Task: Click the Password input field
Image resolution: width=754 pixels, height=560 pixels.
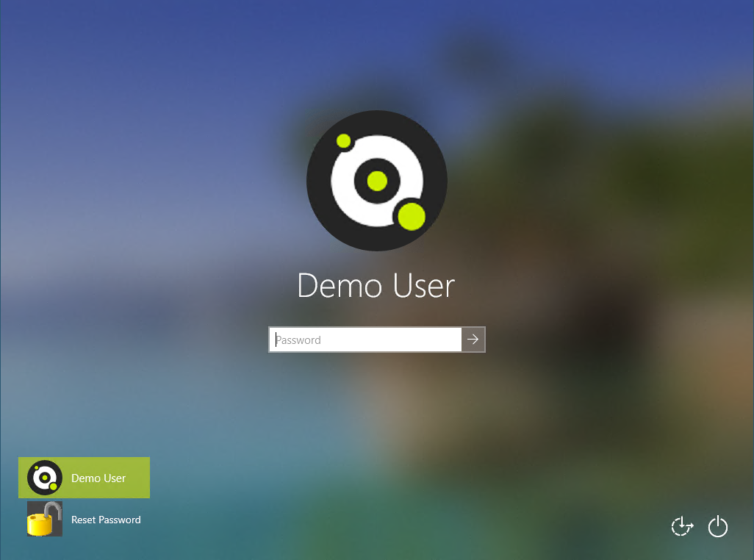Action: pos(365,340)
